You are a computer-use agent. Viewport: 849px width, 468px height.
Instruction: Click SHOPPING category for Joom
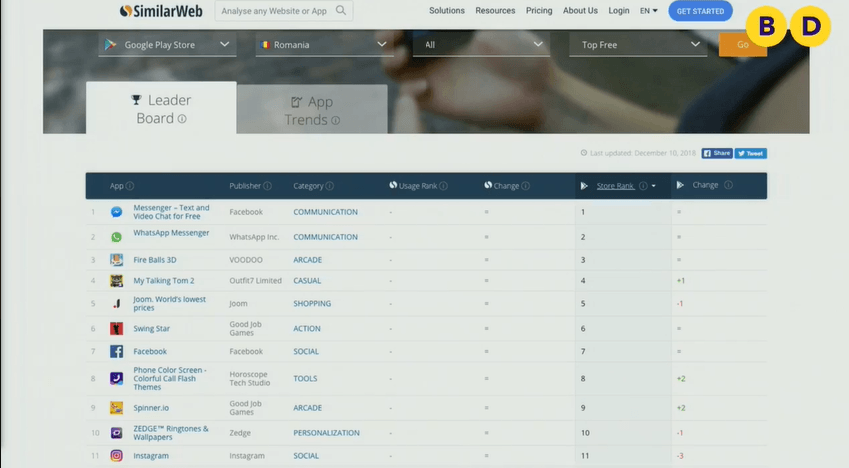point(312,304)
